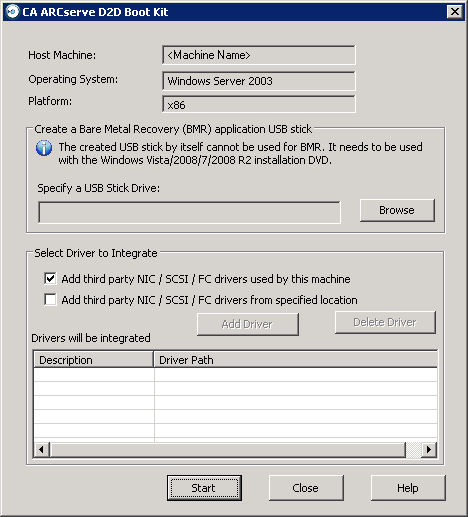Click the Host Machine name field
The height and width of the screenshot is (517, 468).
click(259, 55)
